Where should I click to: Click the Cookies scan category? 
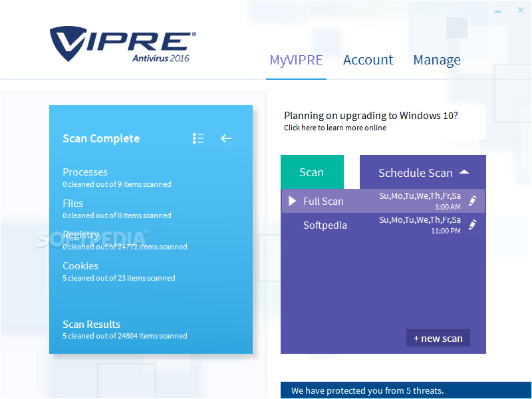point(80,265)
